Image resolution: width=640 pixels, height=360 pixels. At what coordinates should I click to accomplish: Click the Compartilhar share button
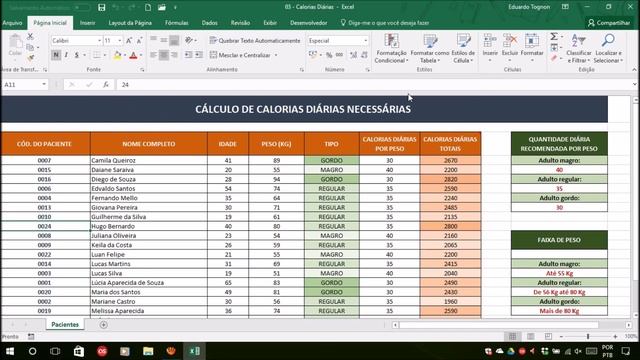pyautogui.click(x=609, y=23)
